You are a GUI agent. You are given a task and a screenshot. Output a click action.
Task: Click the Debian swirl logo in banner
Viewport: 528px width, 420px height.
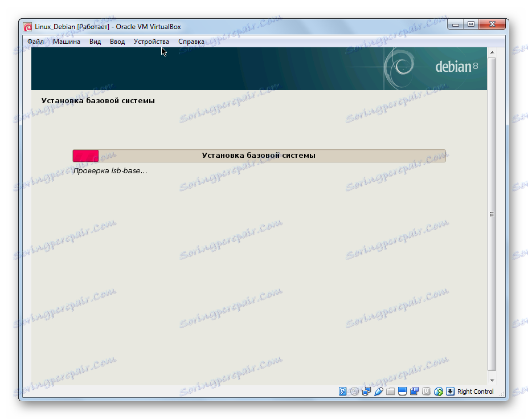(399, 67)
